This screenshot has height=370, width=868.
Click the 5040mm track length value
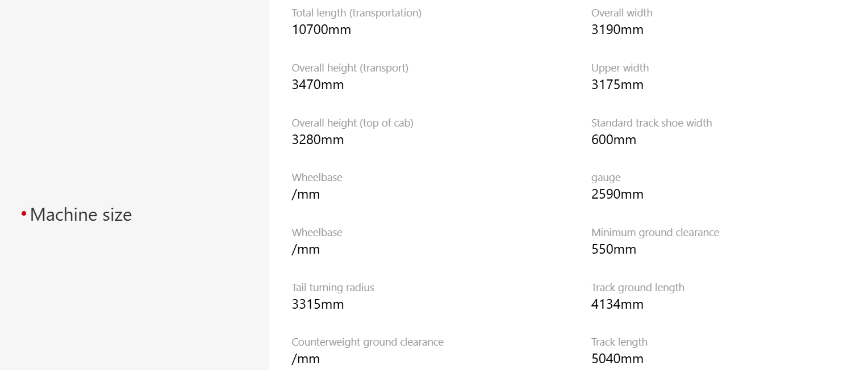pyautogui.click(x=617, y=359)
